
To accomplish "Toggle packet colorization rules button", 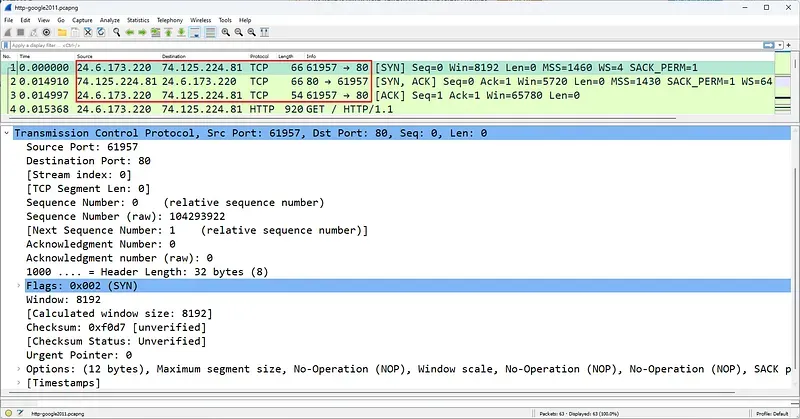I will tap(210, 32).
